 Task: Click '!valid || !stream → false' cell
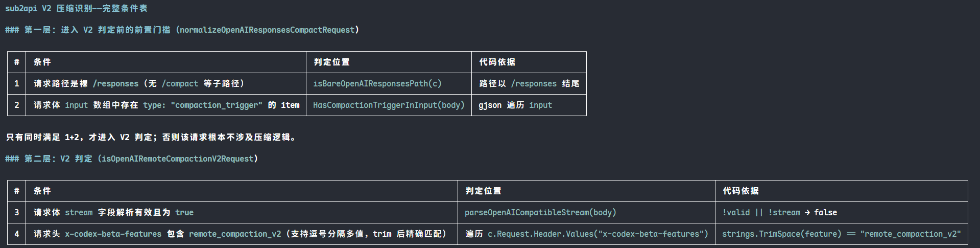(779, 212)
